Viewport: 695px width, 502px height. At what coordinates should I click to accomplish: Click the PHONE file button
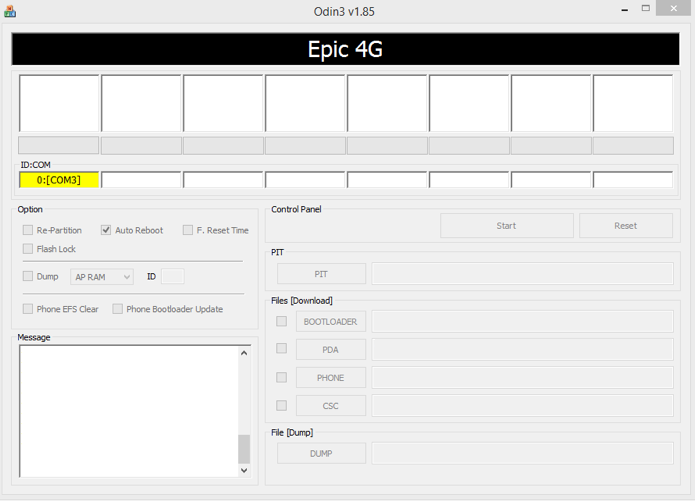point(331,377)
